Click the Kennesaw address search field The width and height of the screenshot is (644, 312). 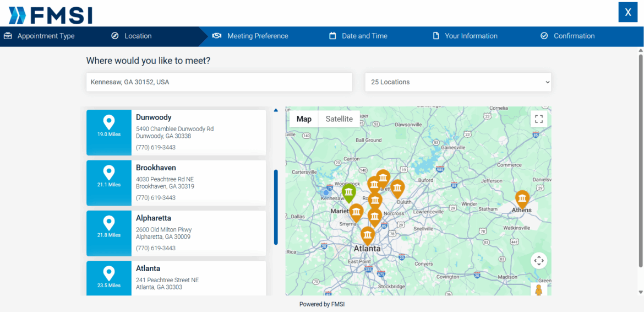coord(219,82)
